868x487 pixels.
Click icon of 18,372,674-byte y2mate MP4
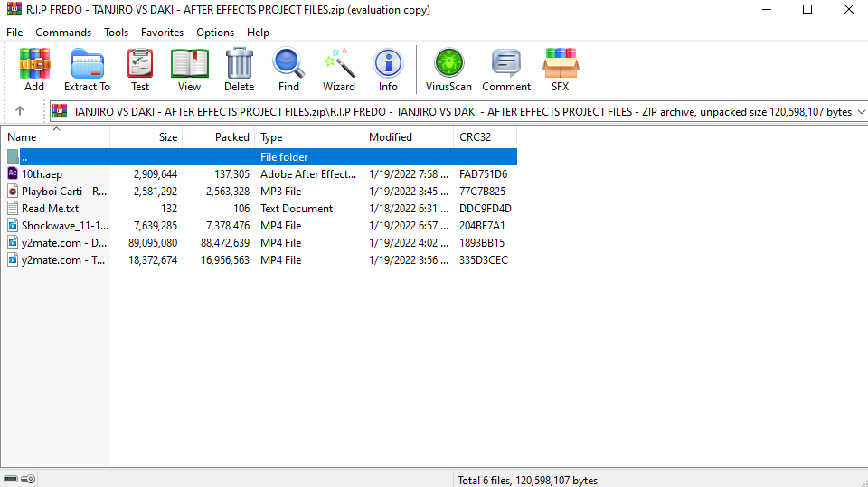13,259
